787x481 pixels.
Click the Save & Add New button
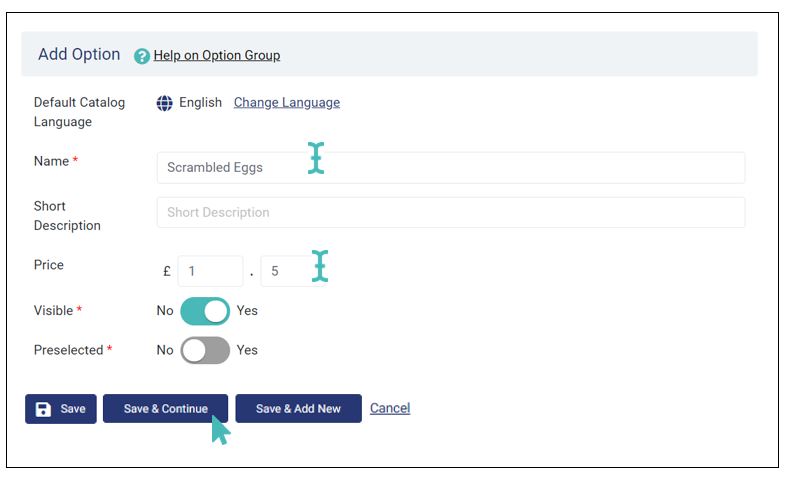(x=298, y=409)
